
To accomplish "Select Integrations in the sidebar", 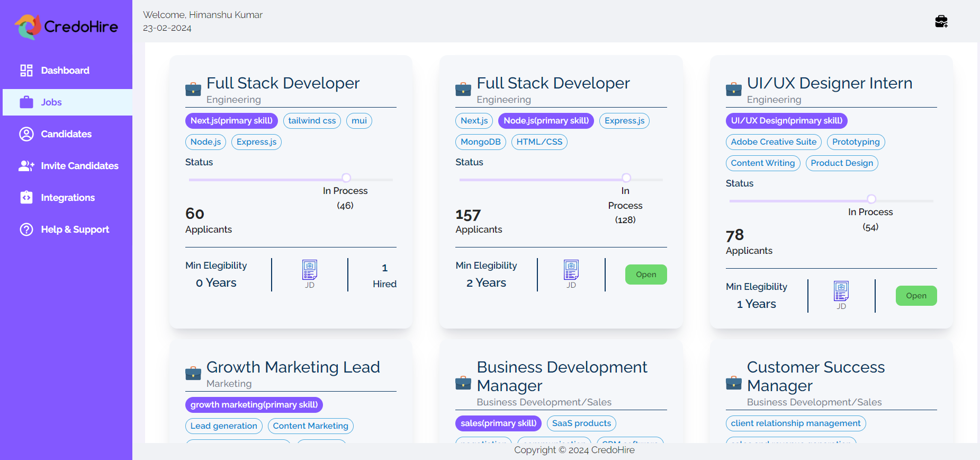I will point(68,198).
